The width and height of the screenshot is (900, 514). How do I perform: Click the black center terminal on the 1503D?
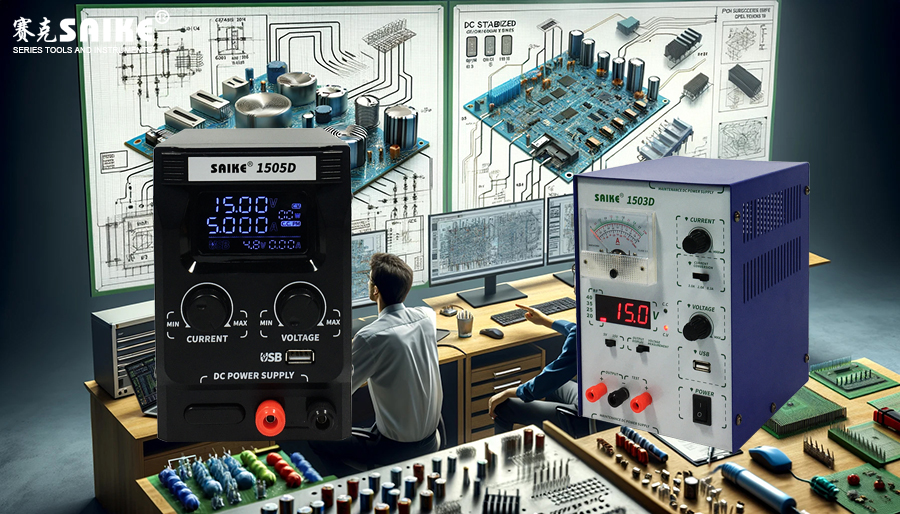[x=618, y=396]
